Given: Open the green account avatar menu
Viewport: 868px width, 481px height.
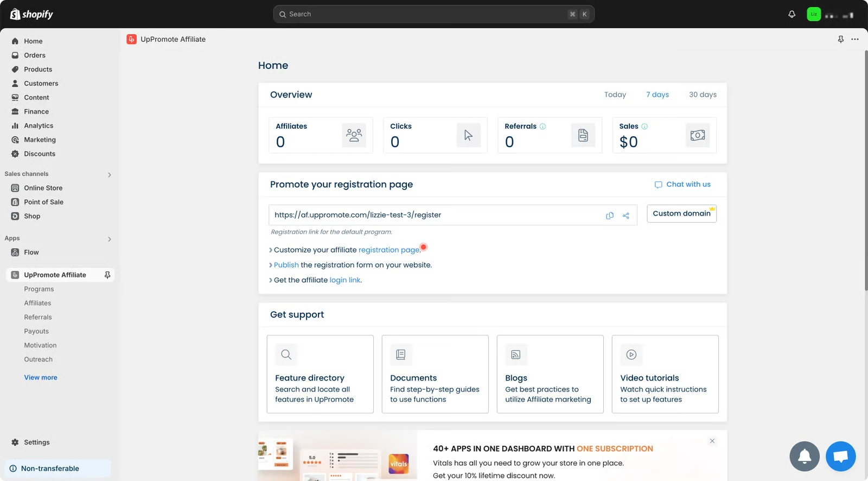Looking at the screenshot, I should click(814, 14).
